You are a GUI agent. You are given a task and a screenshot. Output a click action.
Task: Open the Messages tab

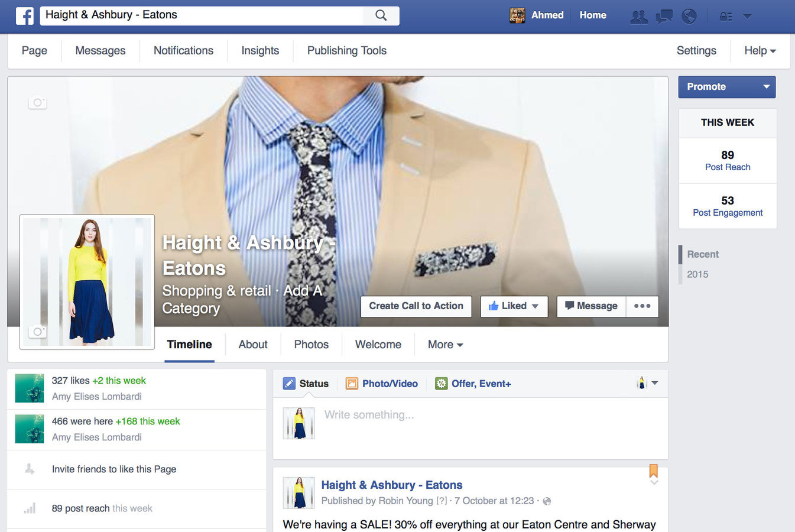tap(100, 51)
